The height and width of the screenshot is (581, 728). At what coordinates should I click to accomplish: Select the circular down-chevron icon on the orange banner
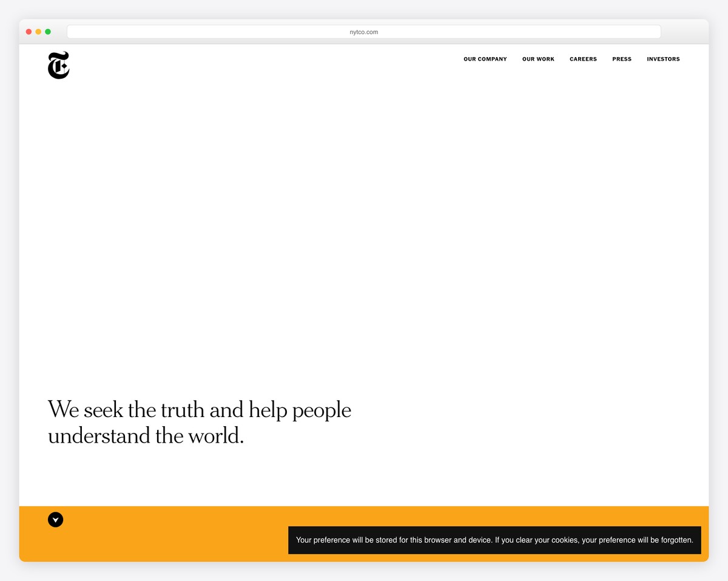(x=55, y=519)
